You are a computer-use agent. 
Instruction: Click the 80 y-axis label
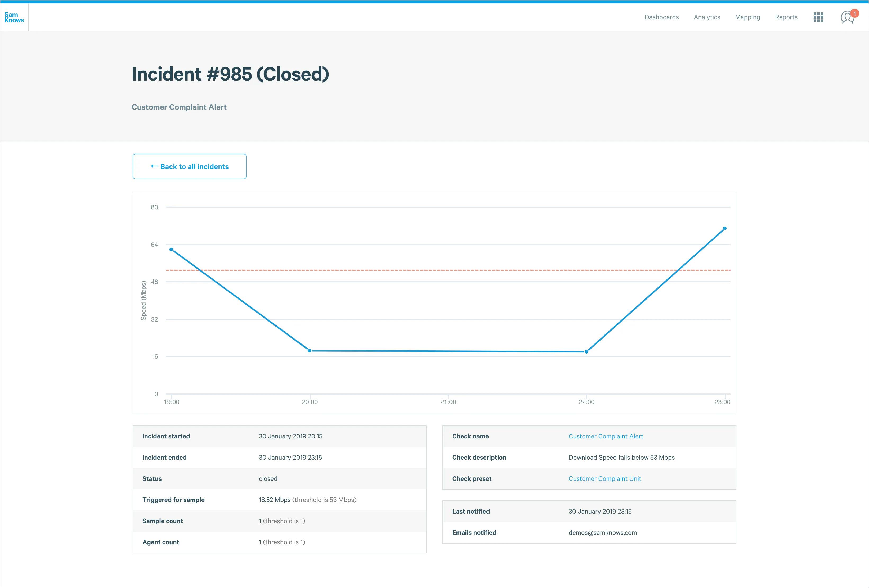coord(154,207)
